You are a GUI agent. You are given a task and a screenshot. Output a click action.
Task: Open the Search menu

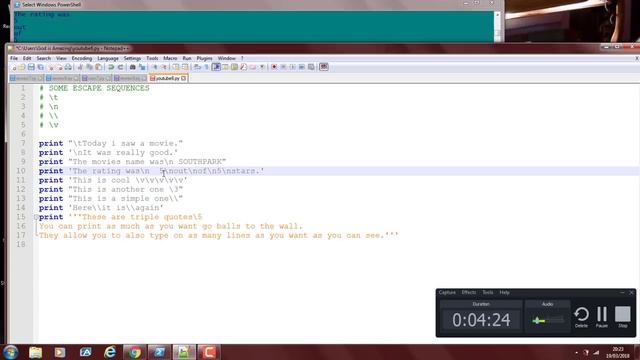tap(44, 58)
